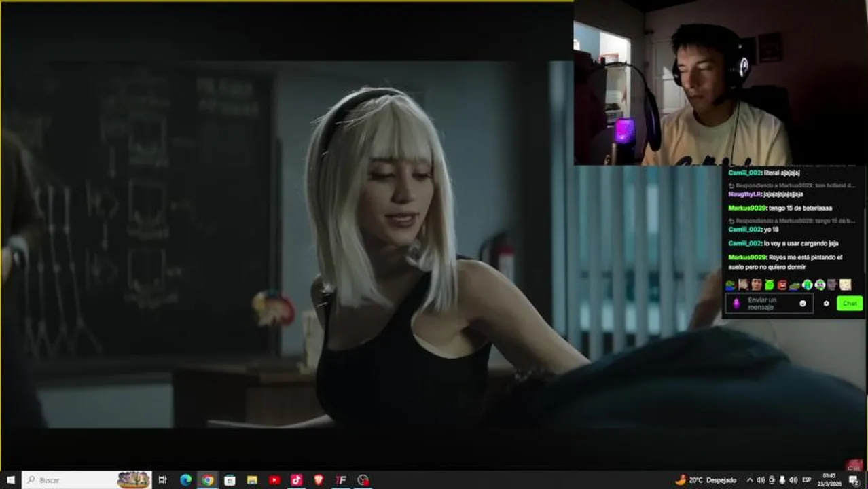Open clock and calendar at 01:45
The image size is (868, 489).
pos(829,480)
